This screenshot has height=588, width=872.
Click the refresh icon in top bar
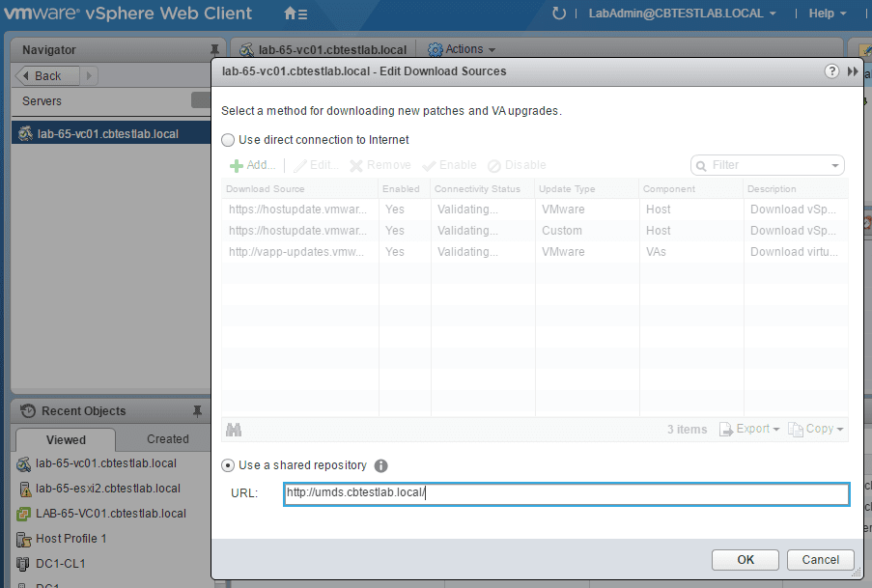[559, 14]
